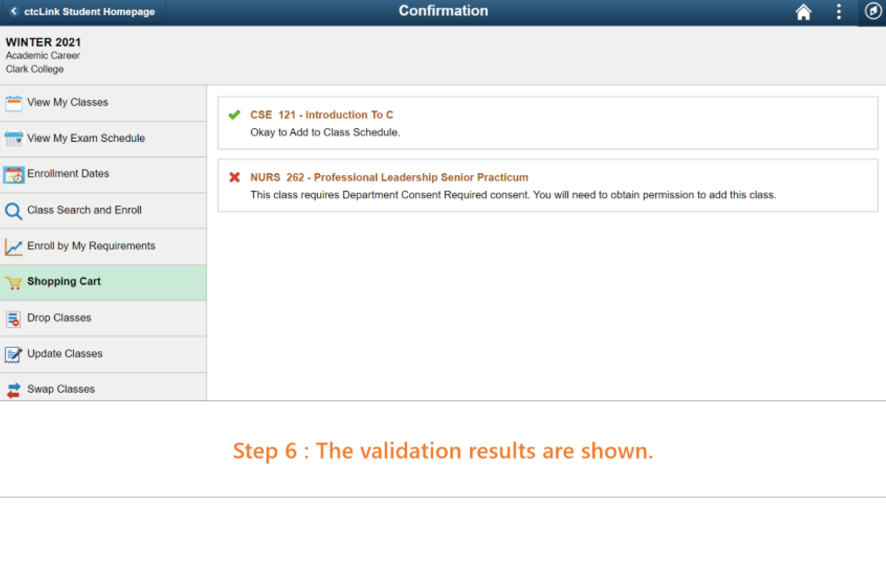This screenshot has height=588, width=886.
Task: Click the Drop Classes icon
Action: (x=13, y=319)
